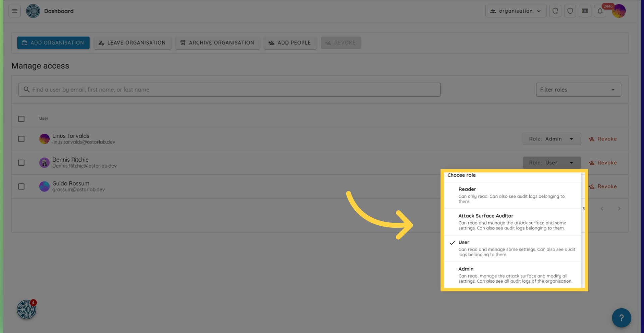Open the scan refresh icon in top bar
Viewport: 644px width, 333px height.
click(555, 11)
